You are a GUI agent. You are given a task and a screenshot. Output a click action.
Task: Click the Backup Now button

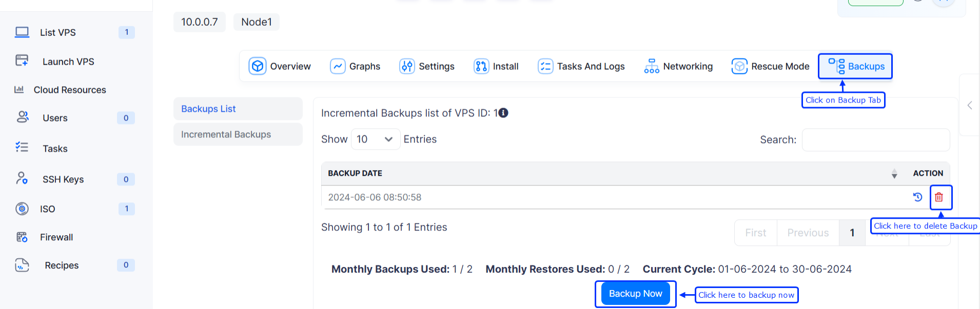(635, 294)
